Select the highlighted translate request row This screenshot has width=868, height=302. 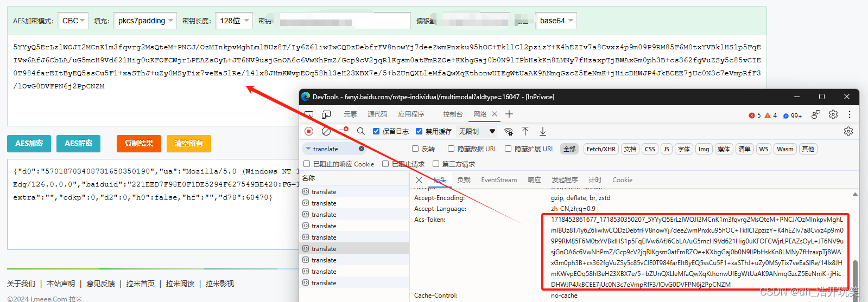pos(355,248)
